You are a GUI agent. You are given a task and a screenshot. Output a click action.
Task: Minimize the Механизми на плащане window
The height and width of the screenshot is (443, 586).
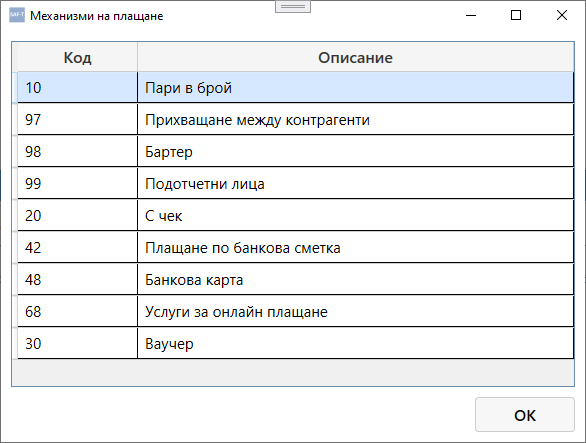coord(471,15)
